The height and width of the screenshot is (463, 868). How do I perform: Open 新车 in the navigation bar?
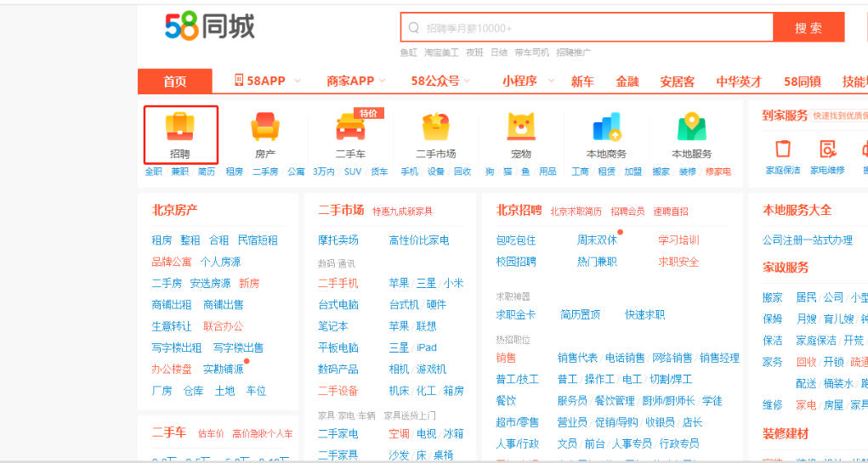click(x=582, y=82)
